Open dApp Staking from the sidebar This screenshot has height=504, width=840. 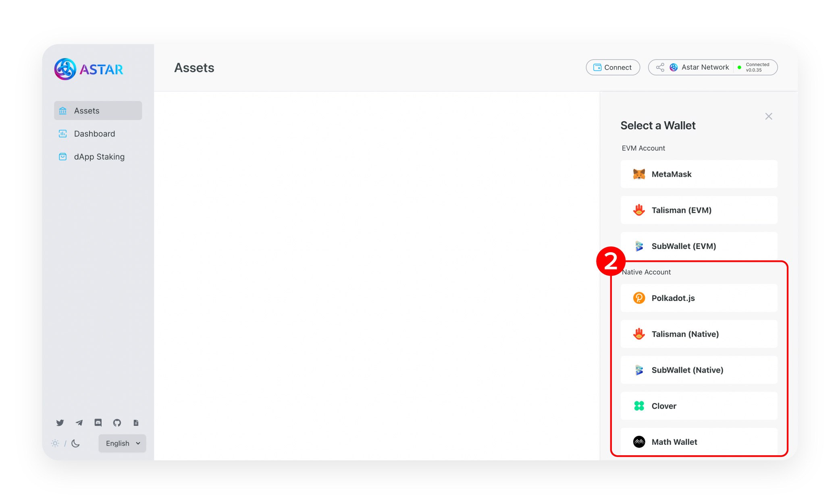pyautogui.click(x=99, y=157)
